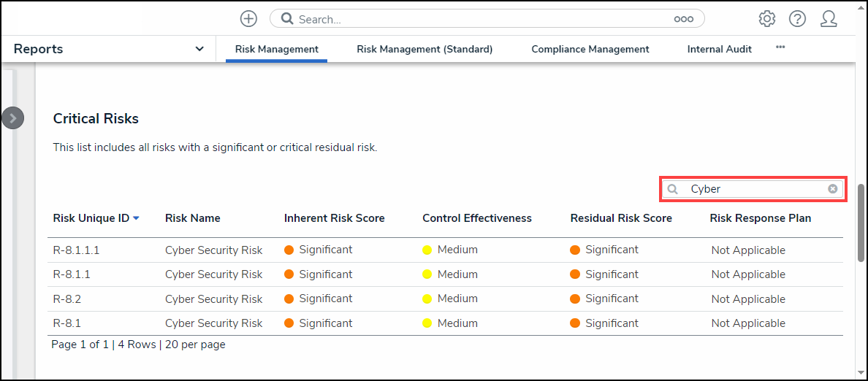The height and width of the screenshot is (381, 868).
Task: Show more tabs via ellipsis
Action: tap(780, 47)
